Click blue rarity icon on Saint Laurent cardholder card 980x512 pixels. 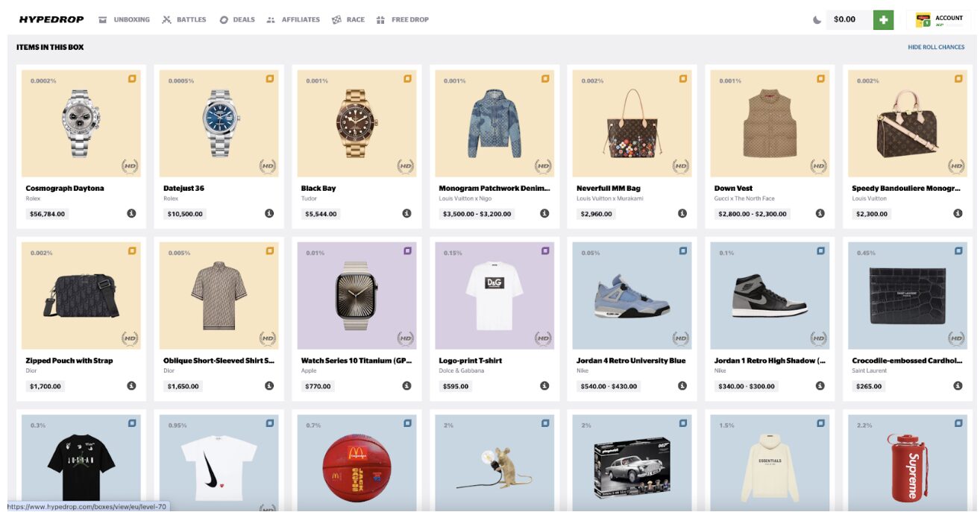click(x=958, y=250)
